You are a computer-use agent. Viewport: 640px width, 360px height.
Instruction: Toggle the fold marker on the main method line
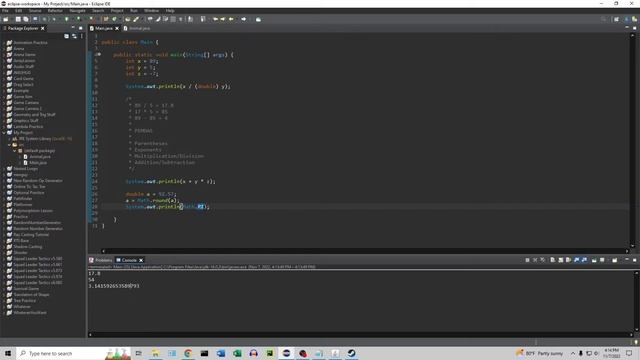click(x=99, y=54)
